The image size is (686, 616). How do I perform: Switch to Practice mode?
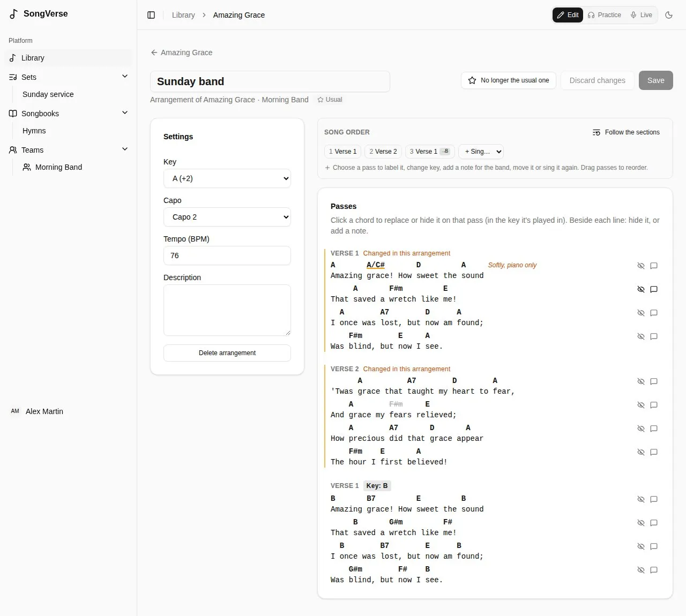pos(605,15)
